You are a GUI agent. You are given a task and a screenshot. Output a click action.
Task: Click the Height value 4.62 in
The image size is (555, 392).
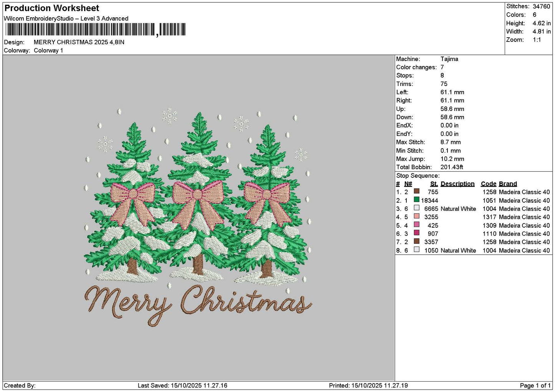click(x=542, y=23)
